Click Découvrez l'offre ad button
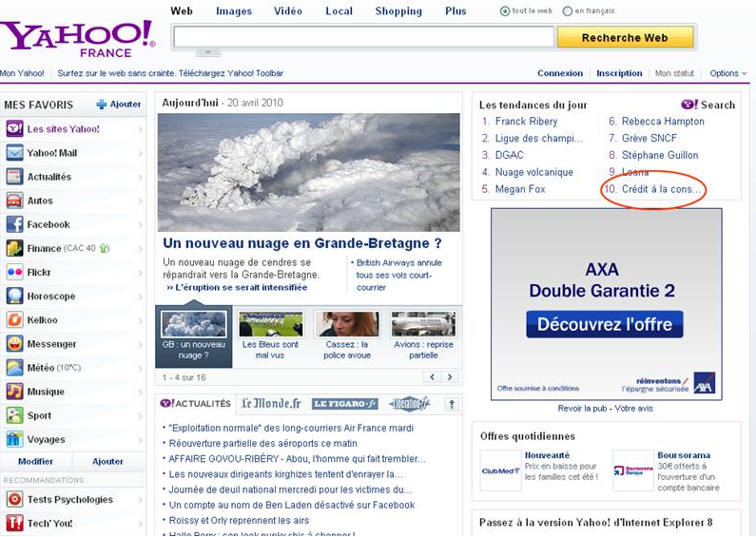The image size is (756, 537). [605, 324]
